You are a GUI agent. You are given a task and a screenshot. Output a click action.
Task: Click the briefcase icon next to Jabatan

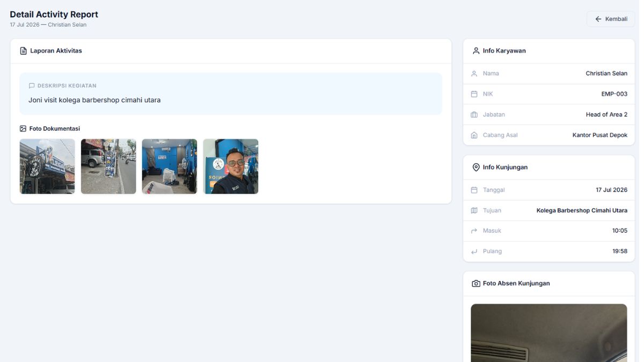[474, 115]
